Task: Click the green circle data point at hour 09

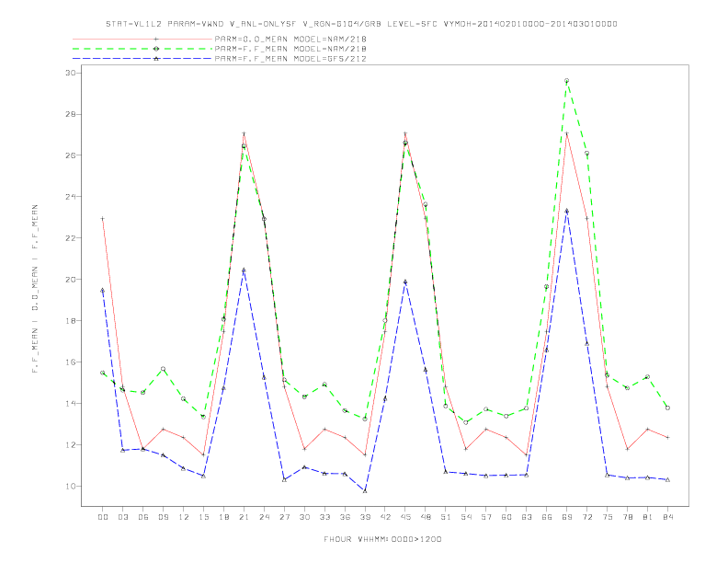Action: [x=164, y=369]
